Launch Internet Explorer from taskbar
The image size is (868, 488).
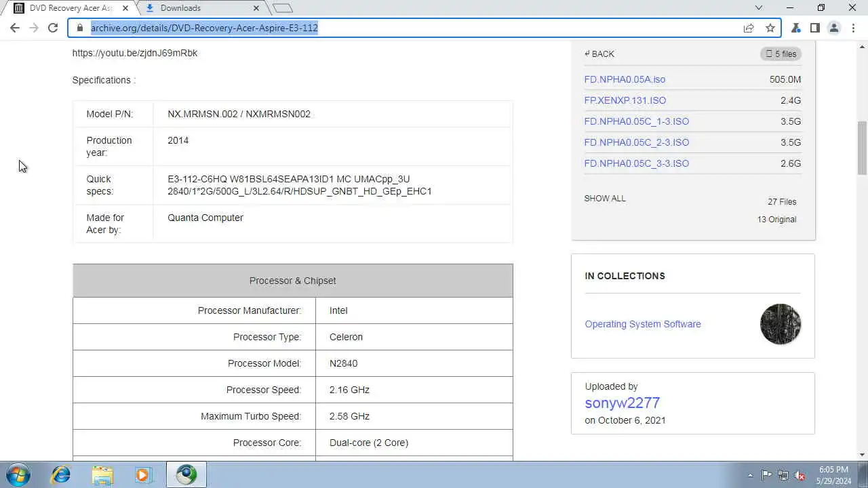[x=61, y=474]
